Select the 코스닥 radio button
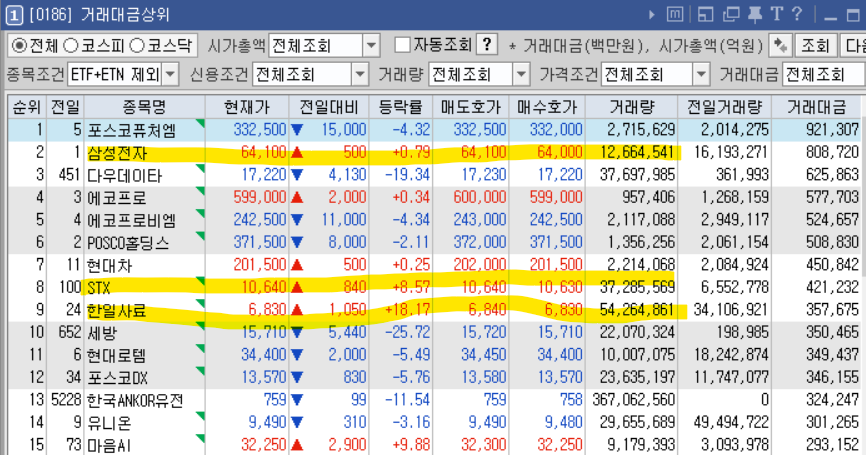The height and width of the screenshot is (455, 866). pyautogui.click(x=136, y=46)
